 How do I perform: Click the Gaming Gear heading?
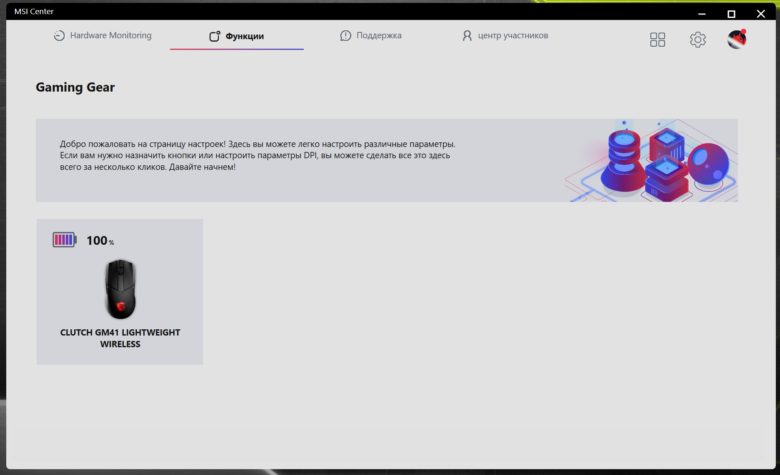[x=75, y=87]
